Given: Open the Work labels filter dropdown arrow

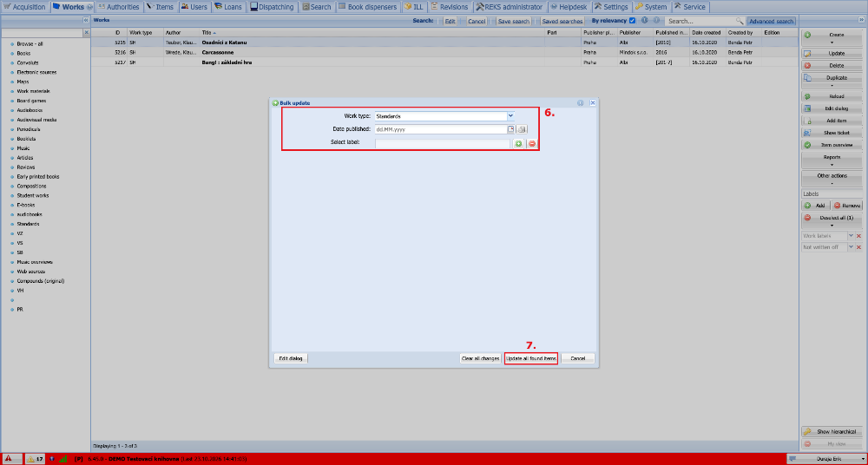Looking at the screenshot, I should click(x=852, y=236).
